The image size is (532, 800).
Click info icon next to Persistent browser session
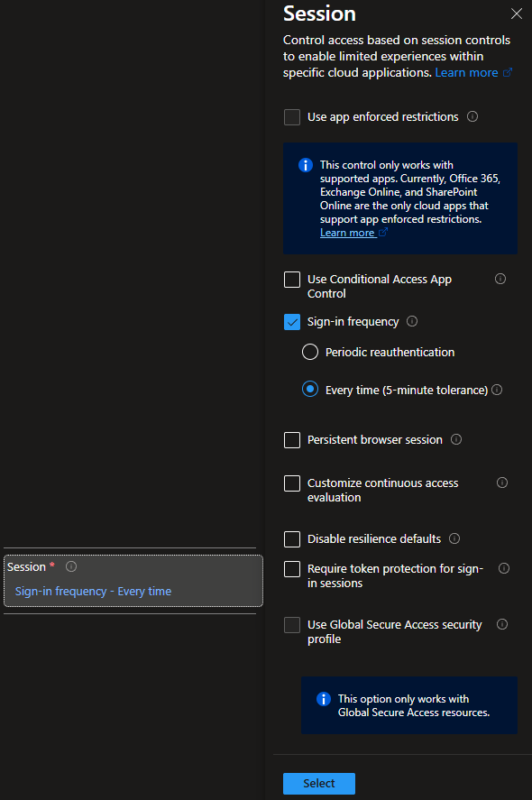click(456, 439)
